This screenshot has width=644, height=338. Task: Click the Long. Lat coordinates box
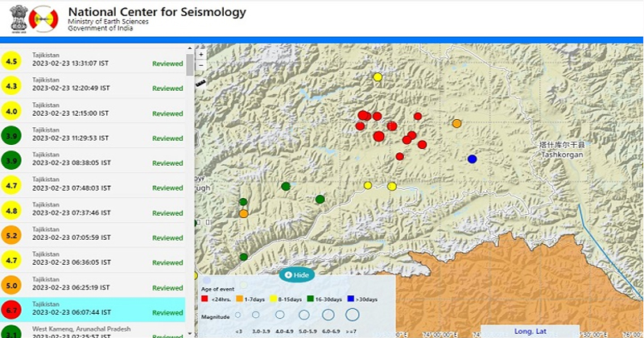(530, 331)
